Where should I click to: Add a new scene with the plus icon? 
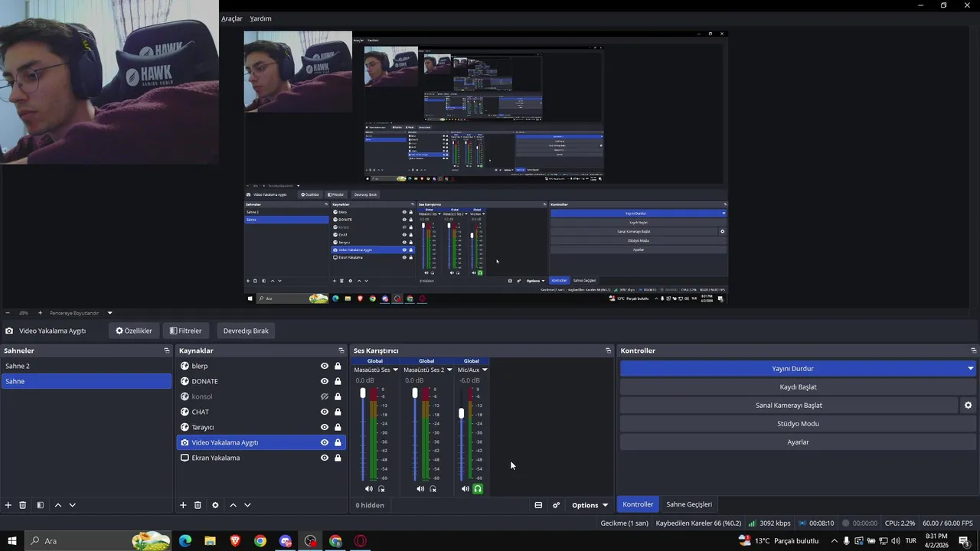(x=8, y=505)
